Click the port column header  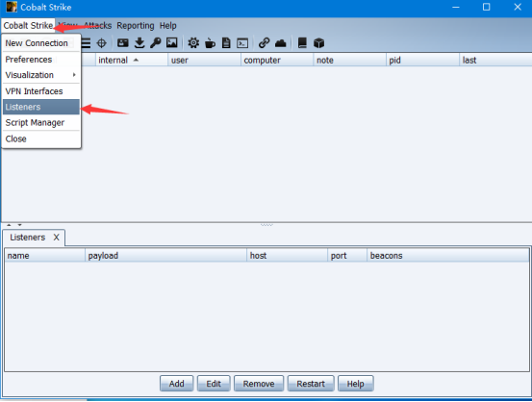coord(347,256)
